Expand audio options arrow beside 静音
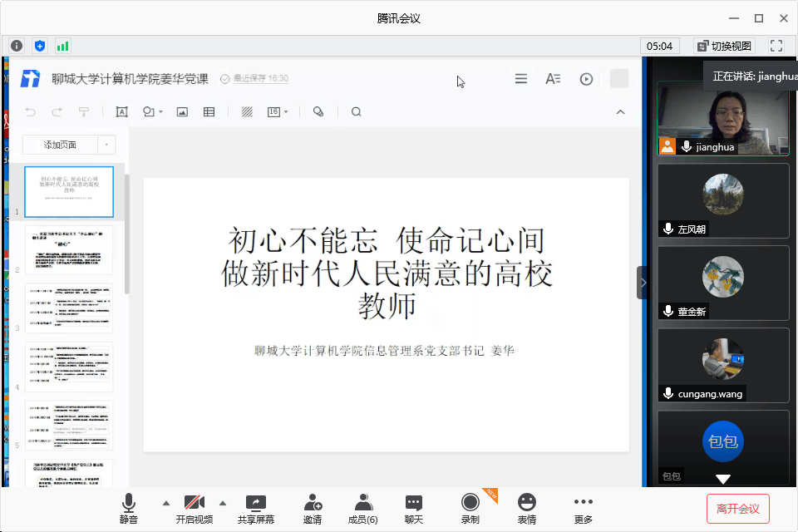 [165, 503]
